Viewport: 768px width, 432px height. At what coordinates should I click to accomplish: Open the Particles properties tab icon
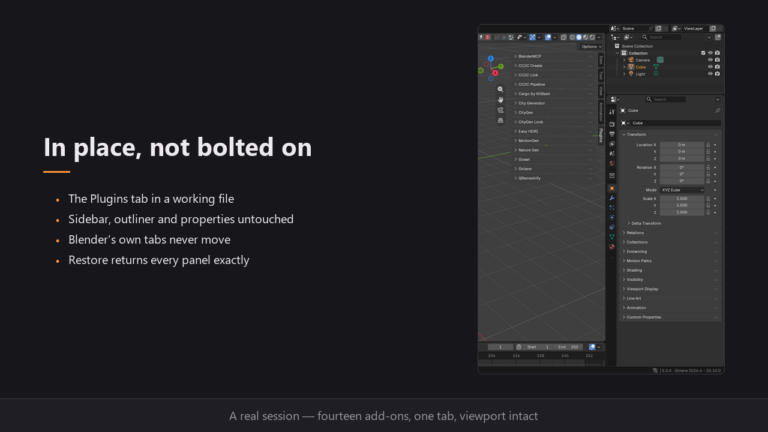tap(612, 208)
